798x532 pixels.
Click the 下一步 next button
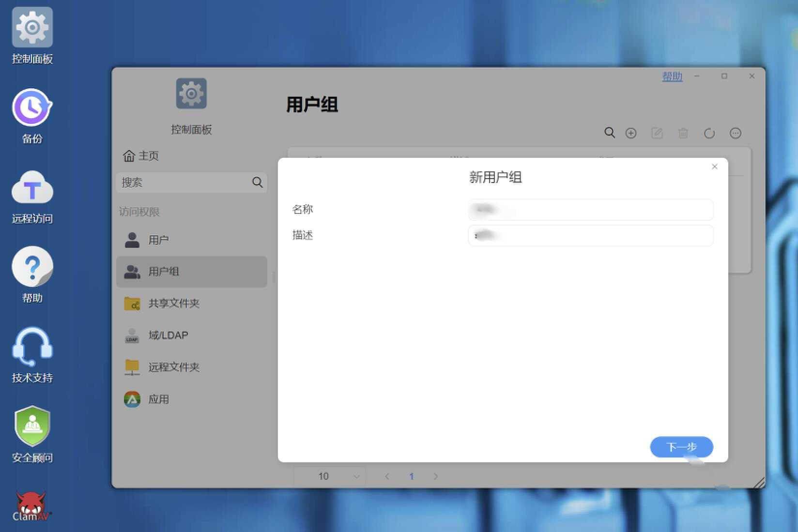[681, 447]
